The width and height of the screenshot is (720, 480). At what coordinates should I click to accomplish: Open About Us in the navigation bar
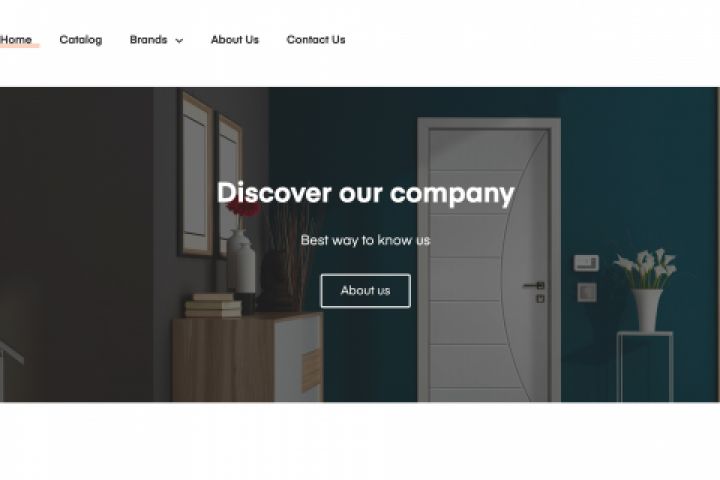tap(235, 40)
